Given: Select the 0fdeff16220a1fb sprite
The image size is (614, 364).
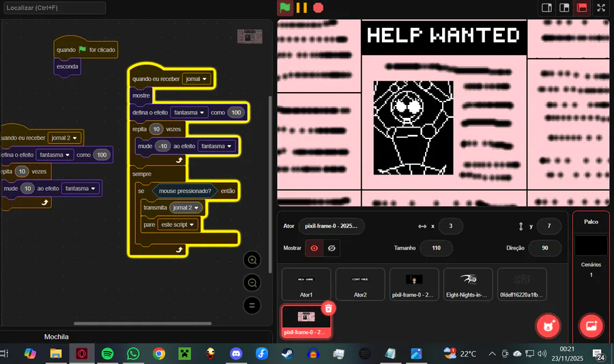Looking at the screenshot, I should (x=522, y=284).
